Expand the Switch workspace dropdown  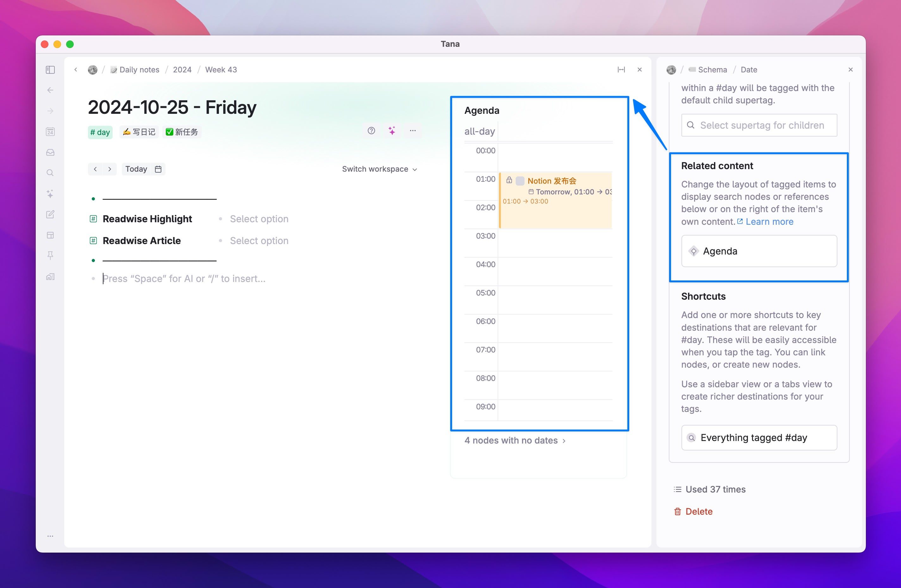tap(379, 169)
